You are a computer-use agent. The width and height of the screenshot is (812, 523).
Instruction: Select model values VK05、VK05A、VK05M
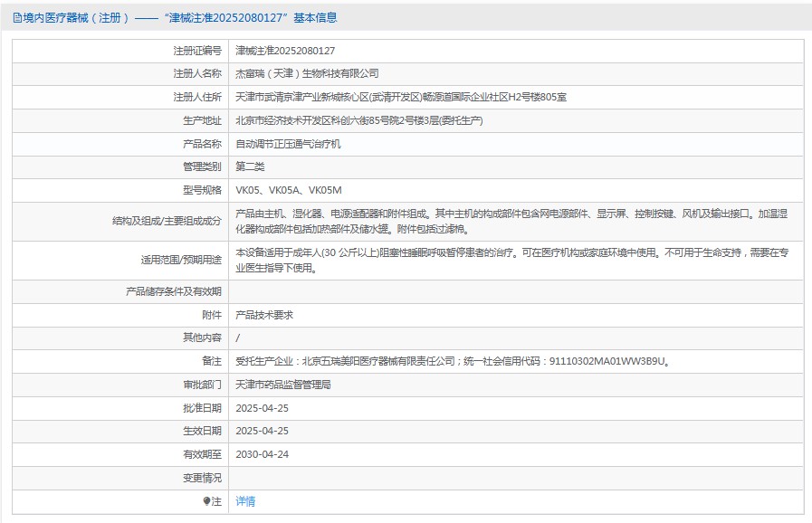pos(289,190)
